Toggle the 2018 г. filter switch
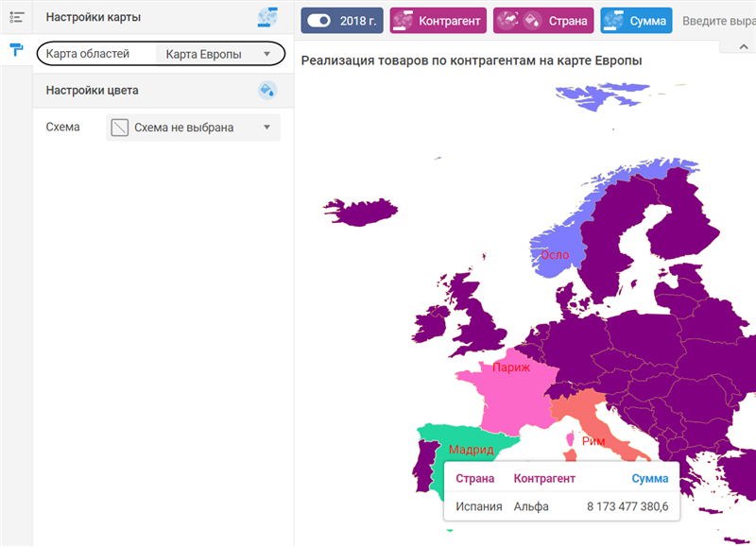 click(318, 21)
